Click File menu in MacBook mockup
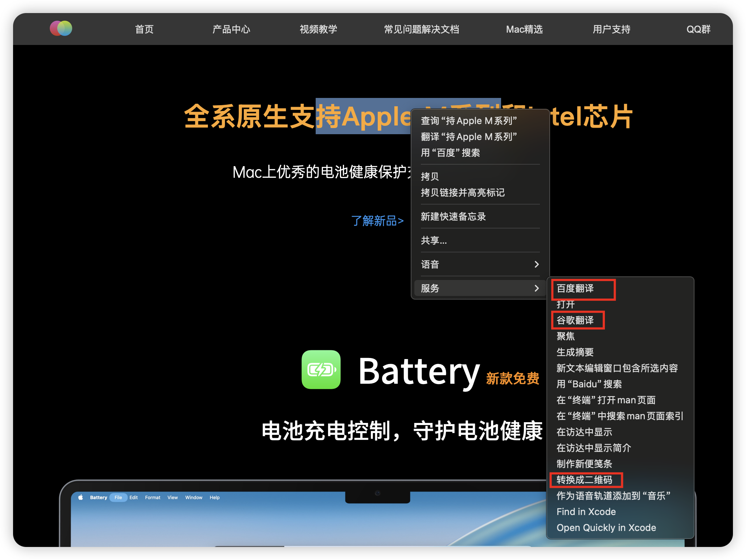The width and height of the screenshot is (746, 560). point(118,497)
